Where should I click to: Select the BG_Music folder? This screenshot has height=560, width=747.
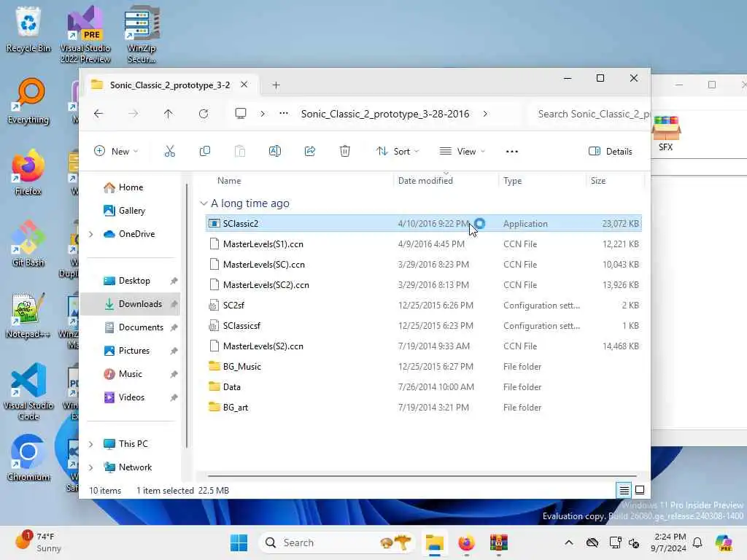coord(424,367)
